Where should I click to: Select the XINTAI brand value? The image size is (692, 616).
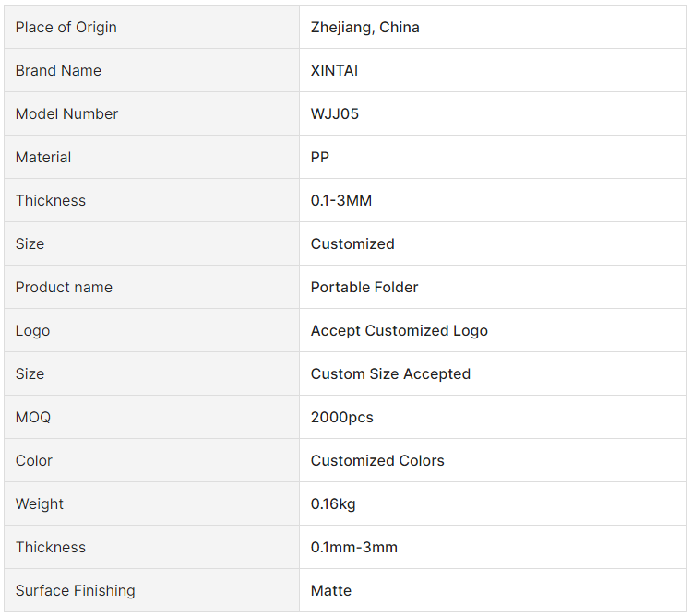[x=334, y=71]
